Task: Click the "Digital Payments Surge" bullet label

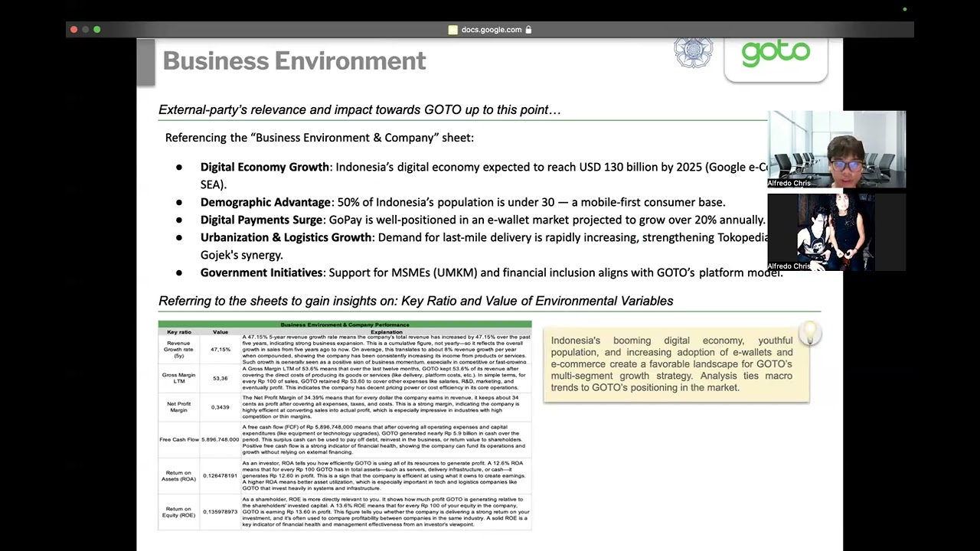Action: pyautogui.click(x=262, y=220)
